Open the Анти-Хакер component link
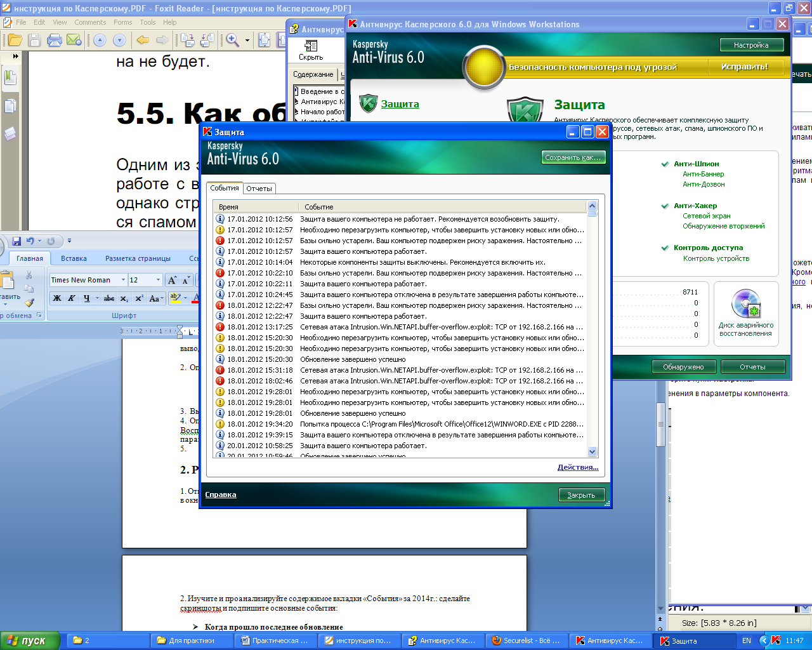Image resolution: width=812 pixels, height=650 pixels. tap(695, 206)
